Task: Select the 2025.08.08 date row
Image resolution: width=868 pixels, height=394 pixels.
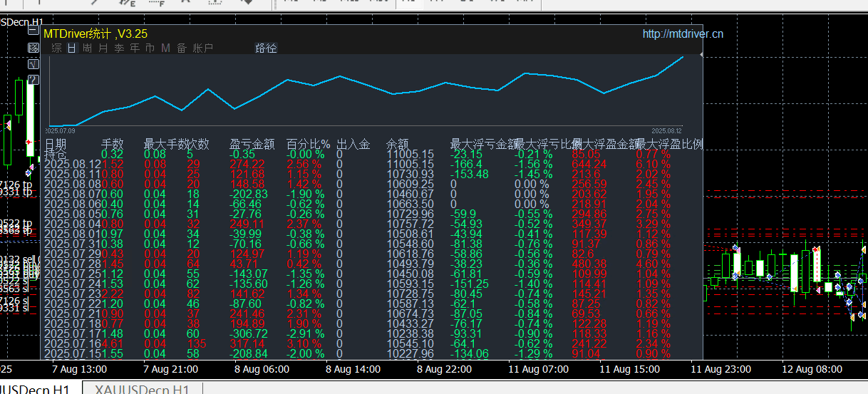Action: 72,184
